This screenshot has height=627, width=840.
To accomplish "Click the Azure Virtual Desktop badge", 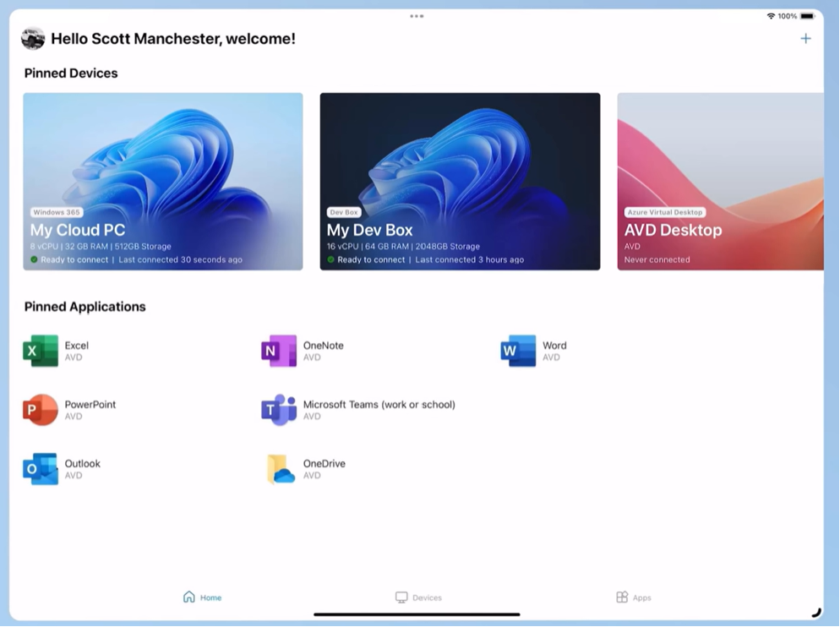I will point(665,212).
